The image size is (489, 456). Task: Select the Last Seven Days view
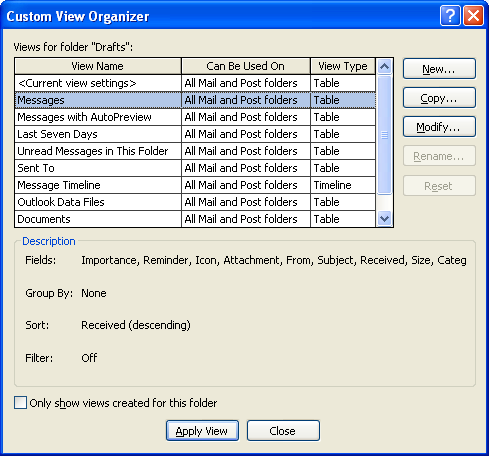click(195, 134)
